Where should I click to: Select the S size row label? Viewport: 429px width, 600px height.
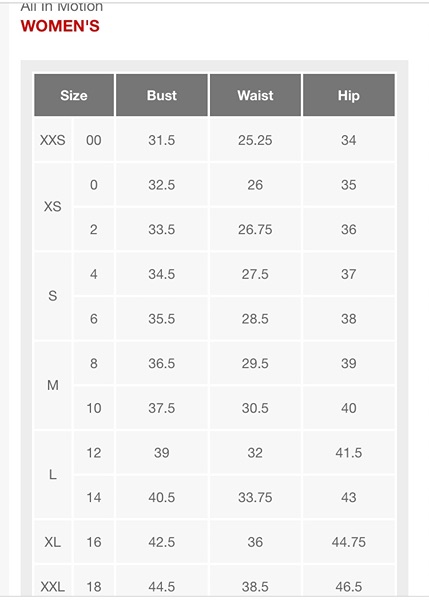[x=53, y=296]
